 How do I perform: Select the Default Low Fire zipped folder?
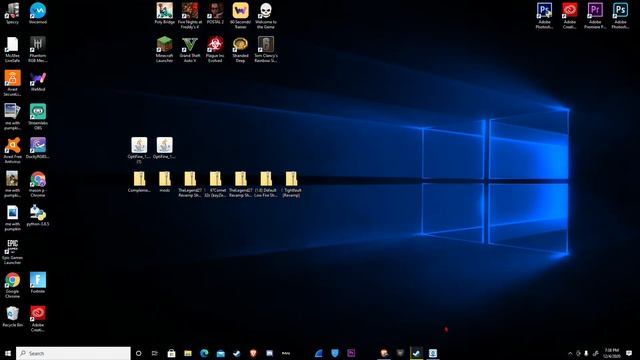[266, 184]
